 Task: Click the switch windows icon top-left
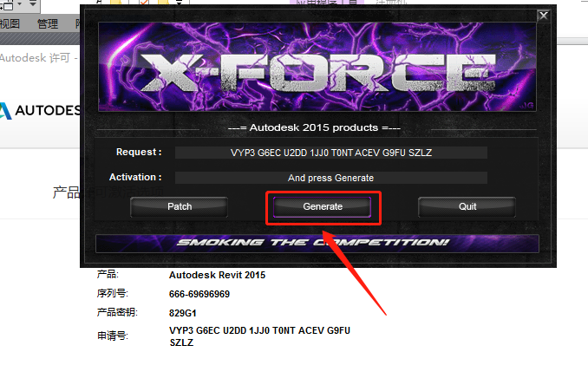[x=8, y=4]
